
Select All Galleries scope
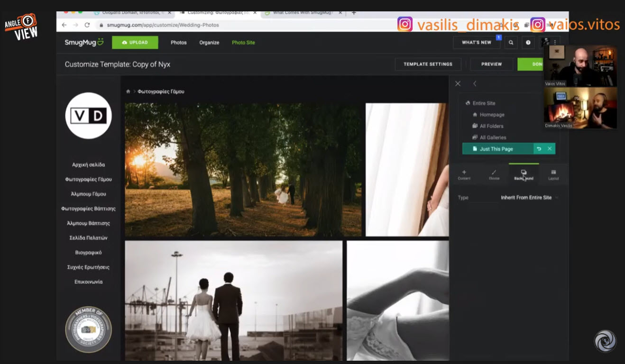click(493, 137)
